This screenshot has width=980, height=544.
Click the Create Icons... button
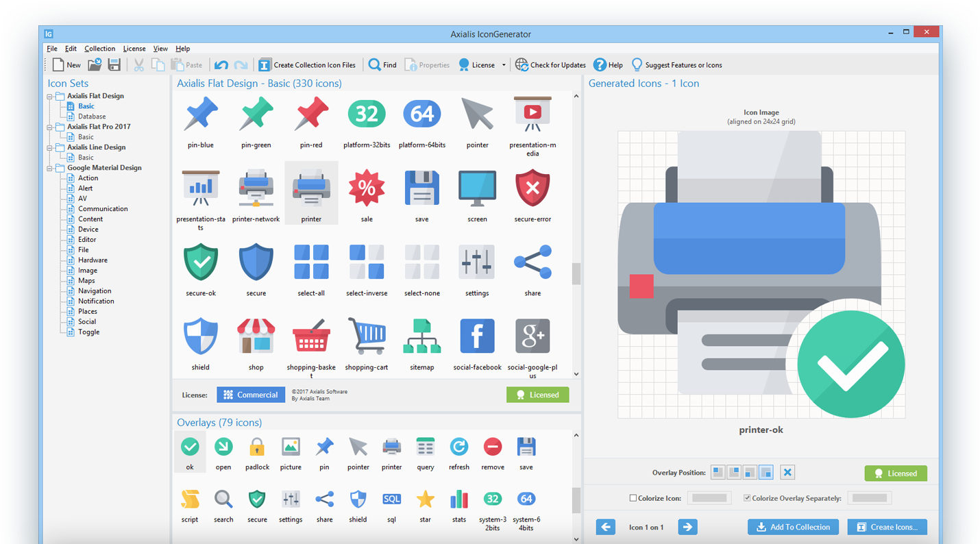(x=887, y=527)
